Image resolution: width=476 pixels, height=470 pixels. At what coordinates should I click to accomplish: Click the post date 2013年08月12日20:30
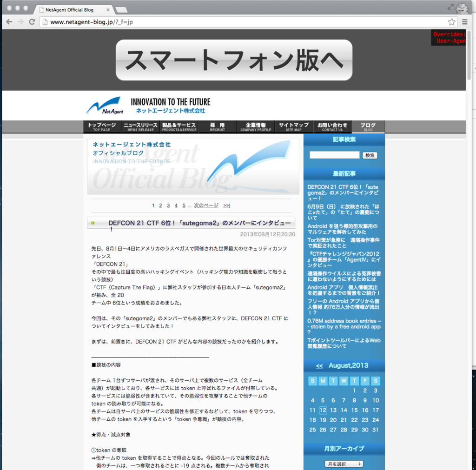pos(267,234)
